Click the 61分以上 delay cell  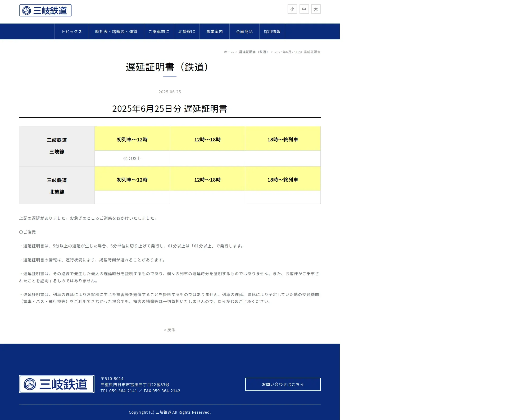tap(132, 159)
